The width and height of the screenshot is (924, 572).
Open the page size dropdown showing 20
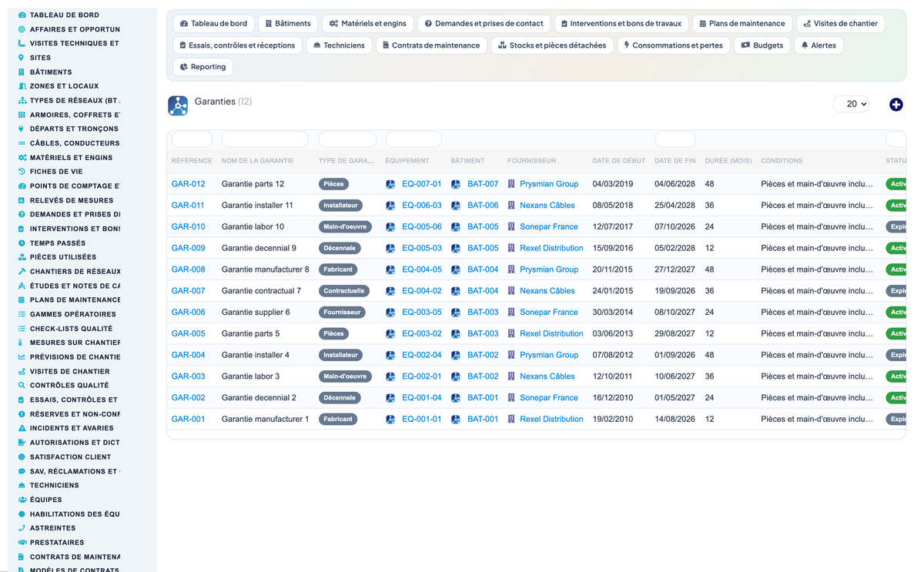(x=851, y=104)
